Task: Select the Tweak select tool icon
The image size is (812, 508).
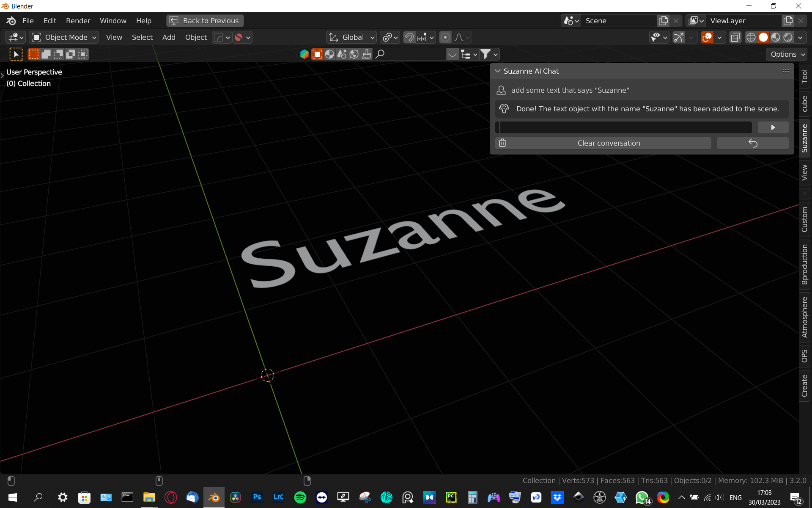Action: pyautogui.click(x=16, y=54)
